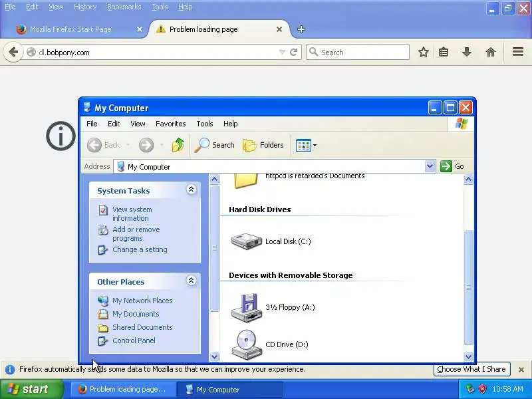This screenshot has width=532, height=399.
Task: Dismiss the Firefox data notification bar
Action: [x=521, y=370]
